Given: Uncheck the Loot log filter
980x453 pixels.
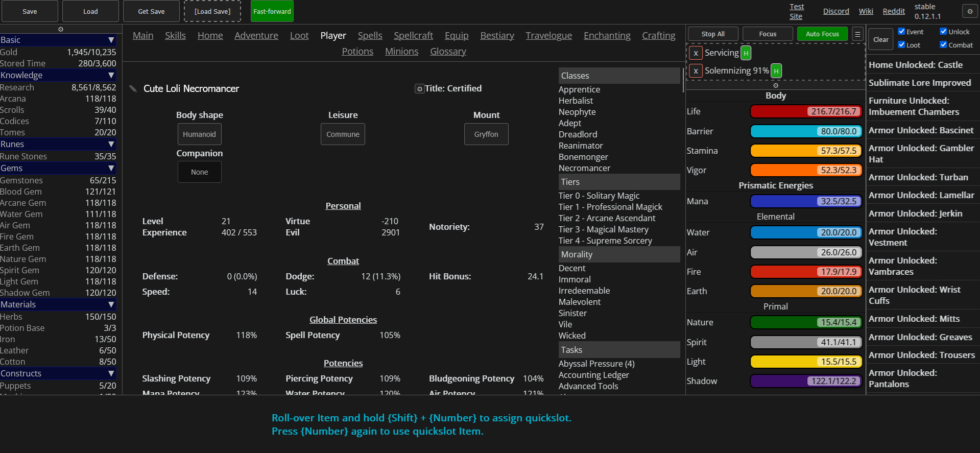Looking at the screenshot, I should [x=901, y=45].
